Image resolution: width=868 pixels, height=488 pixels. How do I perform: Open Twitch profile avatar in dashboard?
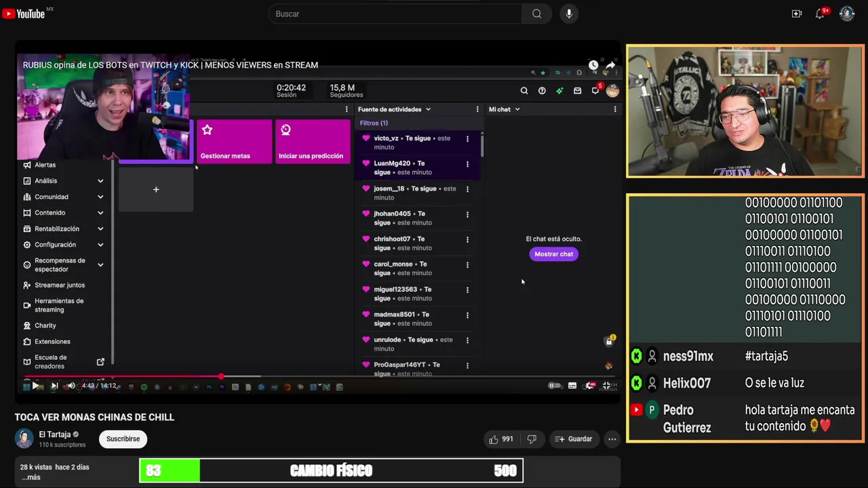(612, 90)
